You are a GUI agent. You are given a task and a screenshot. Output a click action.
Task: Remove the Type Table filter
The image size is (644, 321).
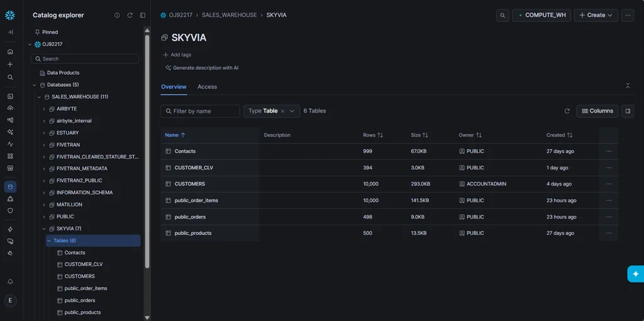282,111
